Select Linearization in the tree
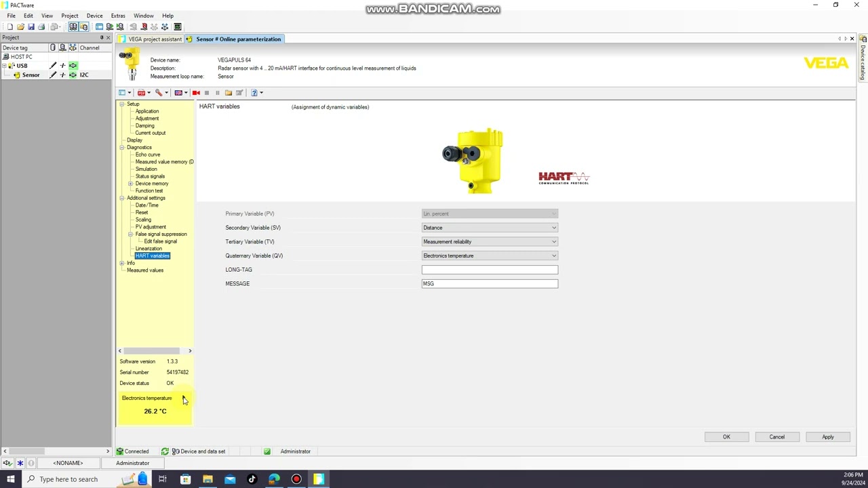This screenshot has height=488, width=868. (149, 249)
